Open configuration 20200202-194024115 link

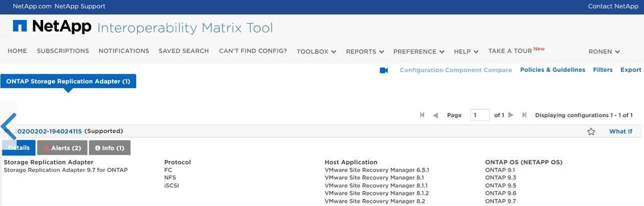(x=49, y=131)
